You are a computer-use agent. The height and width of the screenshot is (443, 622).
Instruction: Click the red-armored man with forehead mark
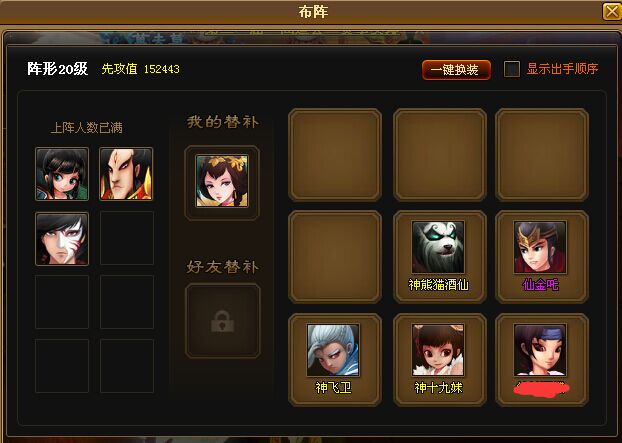coord(126,174)
